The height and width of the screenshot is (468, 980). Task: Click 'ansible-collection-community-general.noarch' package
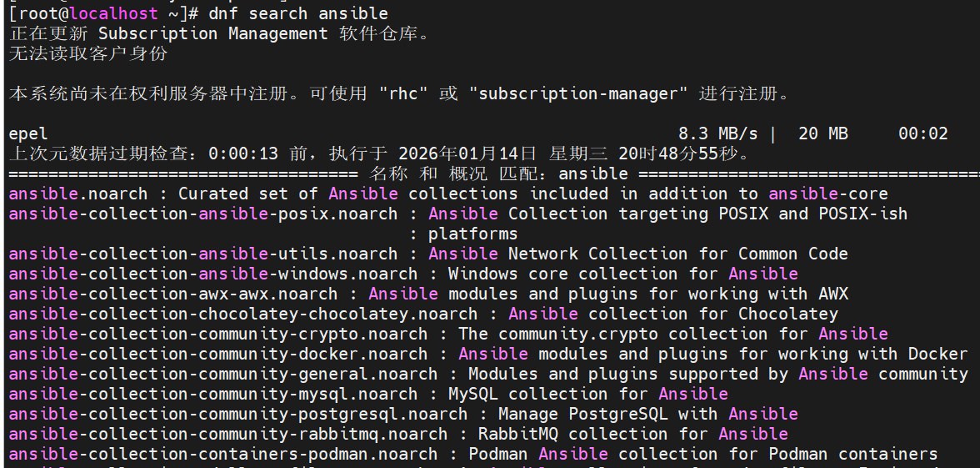point(223,374)
